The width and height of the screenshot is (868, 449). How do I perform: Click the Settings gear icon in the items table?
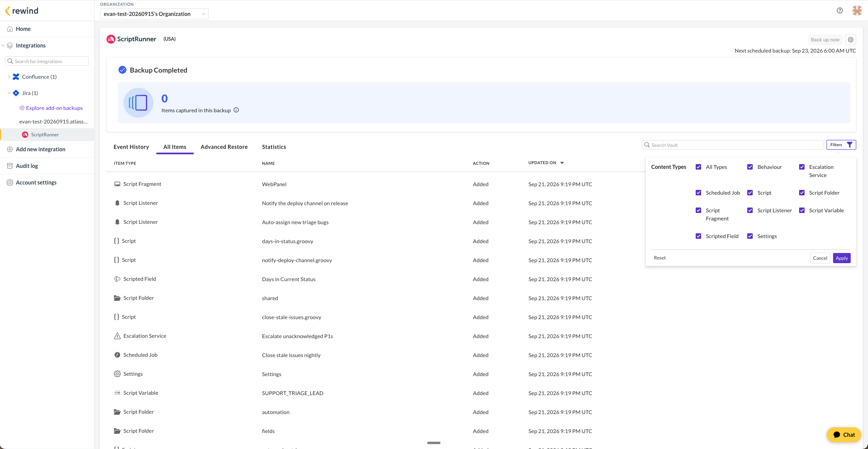pyautogui.click(x=117, y=374)
